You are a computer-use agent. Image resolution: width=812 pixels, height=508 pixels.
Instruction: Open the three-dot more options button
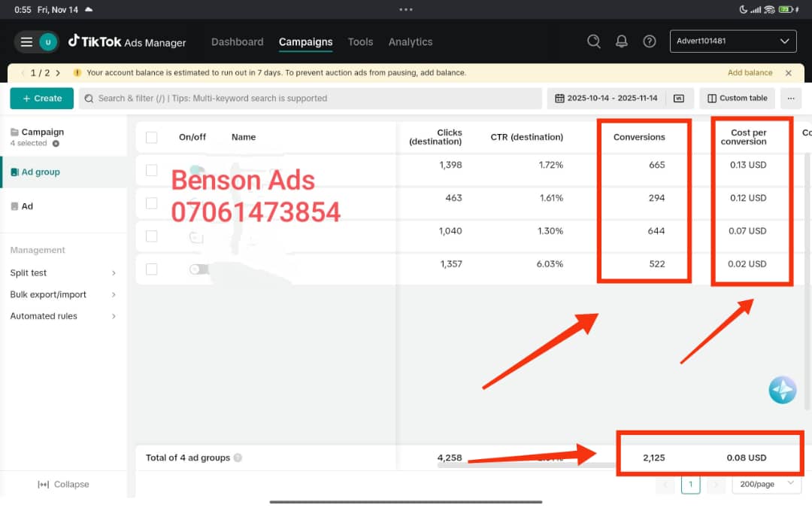pyautogui.click(x=790, y=99)
